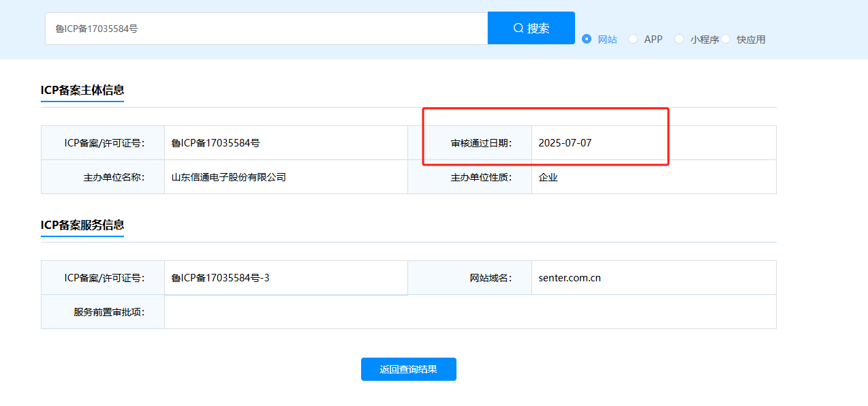Click the 企业 unit type value

pos(548,177)
